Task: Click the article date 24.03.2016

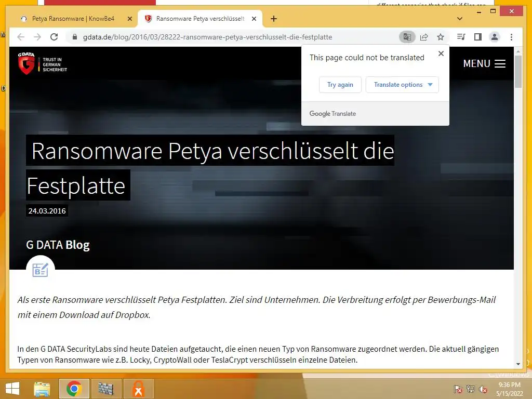Action: (47, 211)
